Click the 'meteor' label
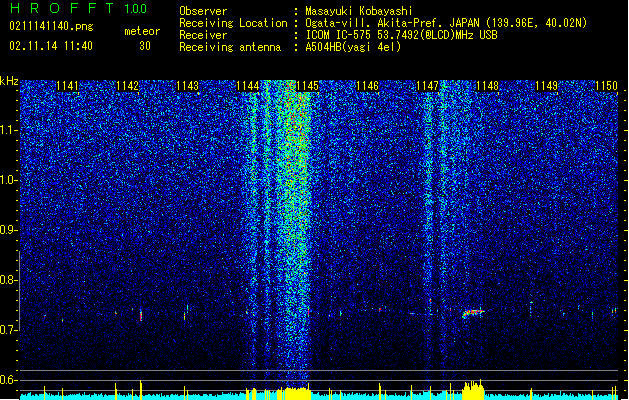The image size is (629, 400). [142, 31]
